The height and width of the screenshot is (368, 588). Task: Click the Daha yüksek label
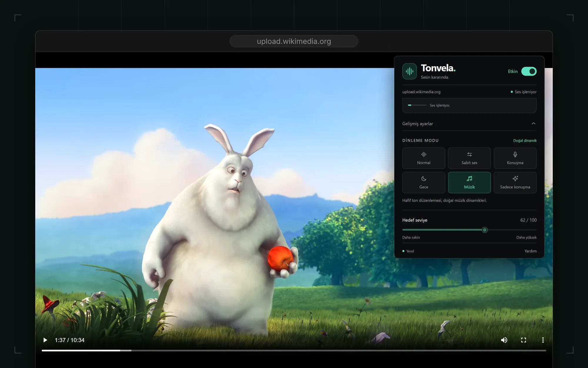click(x=526, y=237)
